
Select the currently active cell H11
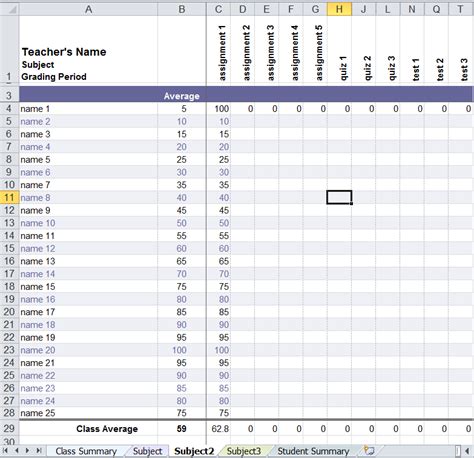tap(339, 197)
